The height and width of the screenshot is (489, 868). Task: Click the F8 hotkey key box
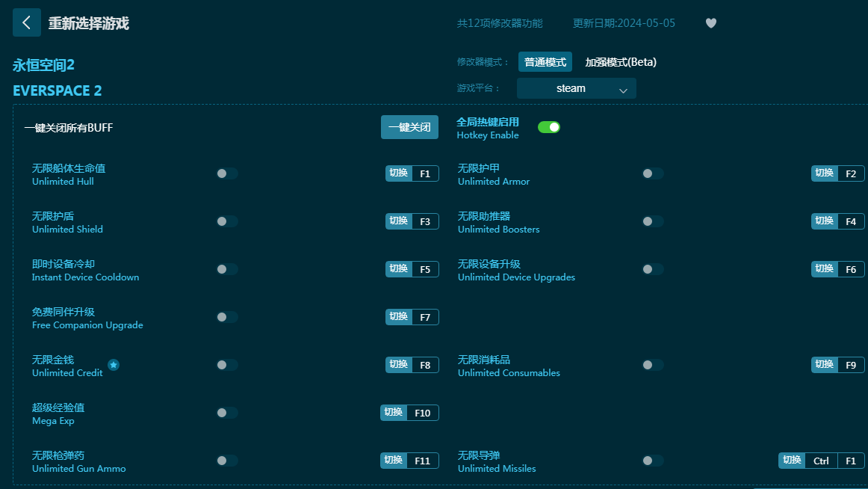425,365
